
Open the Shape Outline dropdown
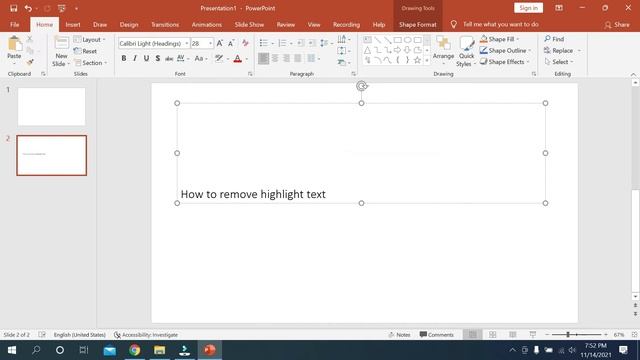click(x=506, y=51)
